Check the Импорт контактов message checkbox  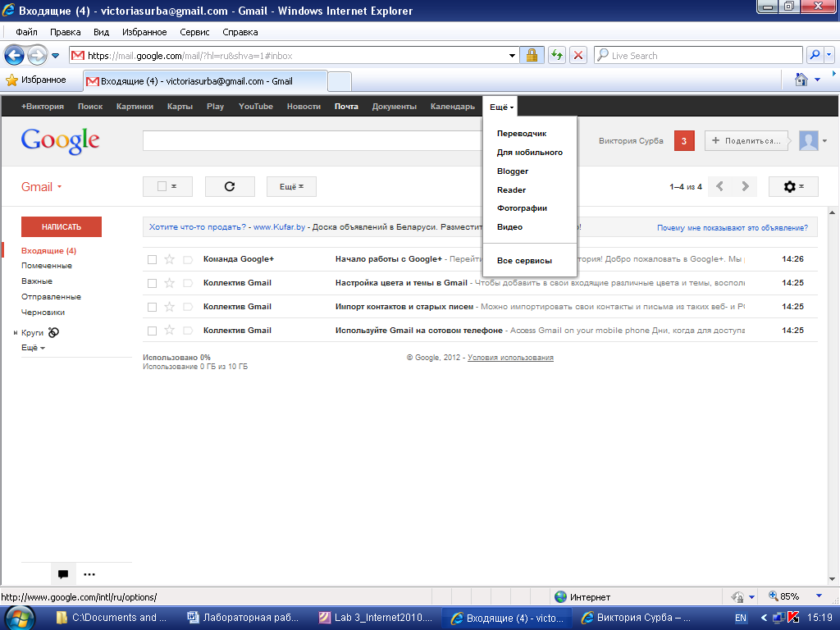click(x=152, y=307)
